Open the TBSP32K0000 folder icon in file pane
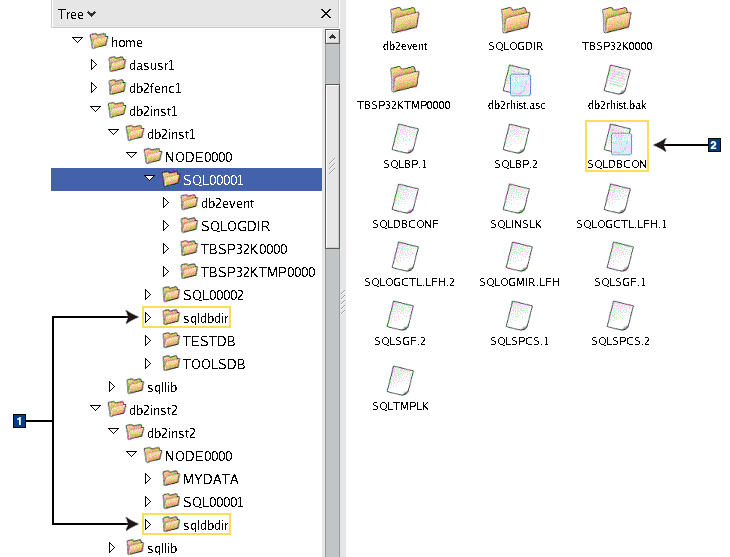The image size is (730, 557). pos(616,20)
